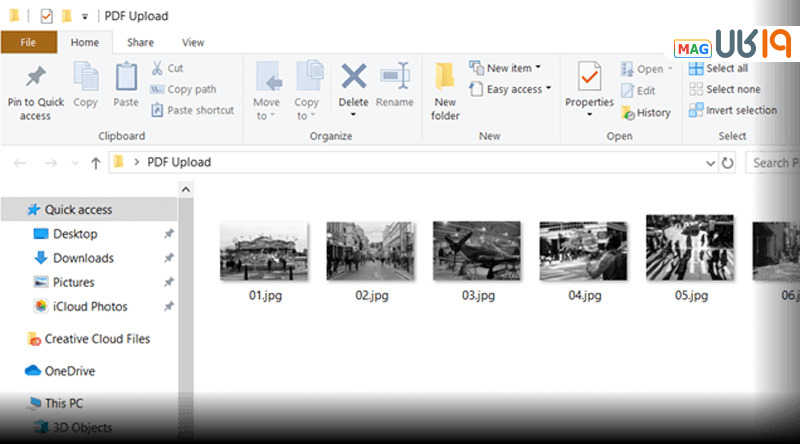Click inside the Search box

[x=774, y=162]
